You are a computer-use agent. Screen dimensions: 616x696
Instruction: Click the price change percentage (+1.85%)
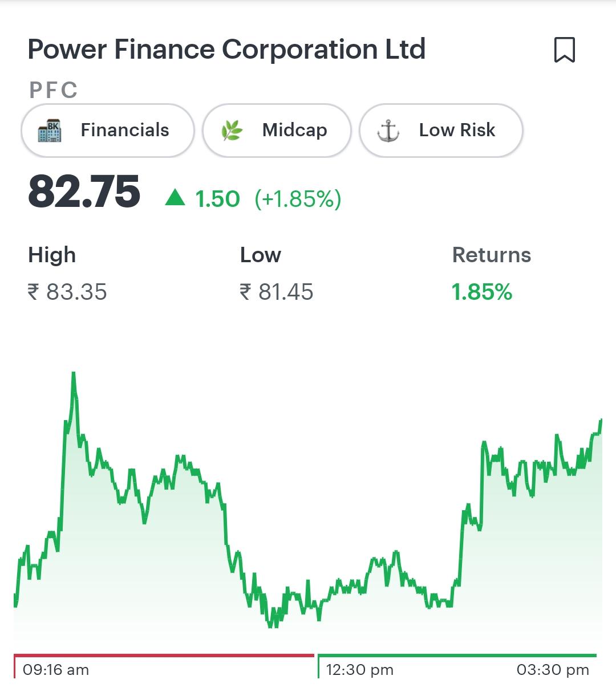pyautogui.click(x=298, y=199)
